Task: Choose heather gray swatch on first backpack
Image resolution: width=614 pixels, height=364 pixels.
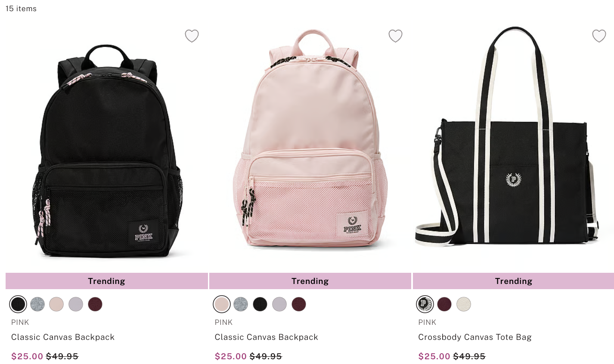Action: (37, 304)
